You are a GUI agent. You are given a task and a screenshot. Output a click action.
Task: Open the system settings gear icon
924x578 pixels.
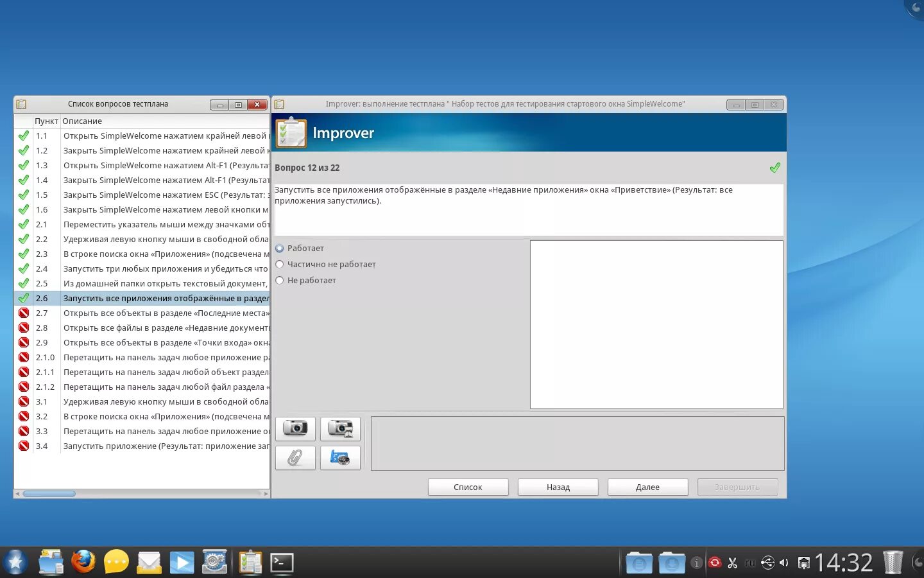[x=214, y=563]
